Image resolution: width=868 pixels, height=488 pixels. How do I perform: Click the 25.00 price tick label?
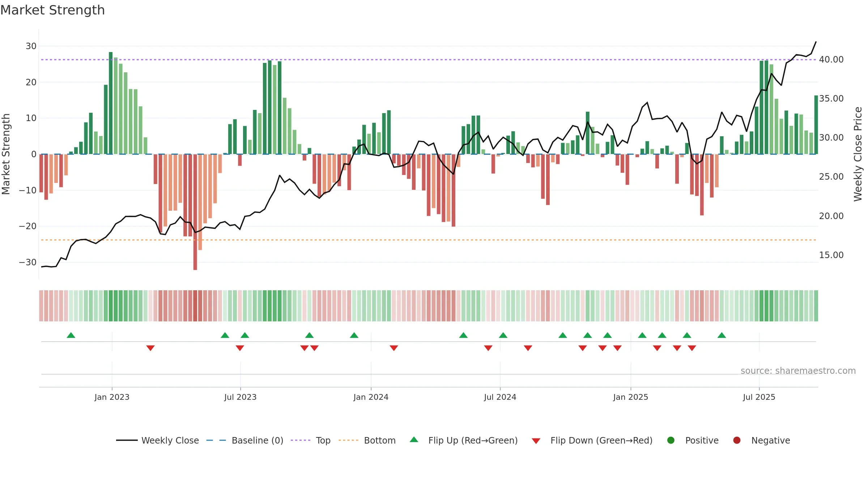(x=831, y=176)
